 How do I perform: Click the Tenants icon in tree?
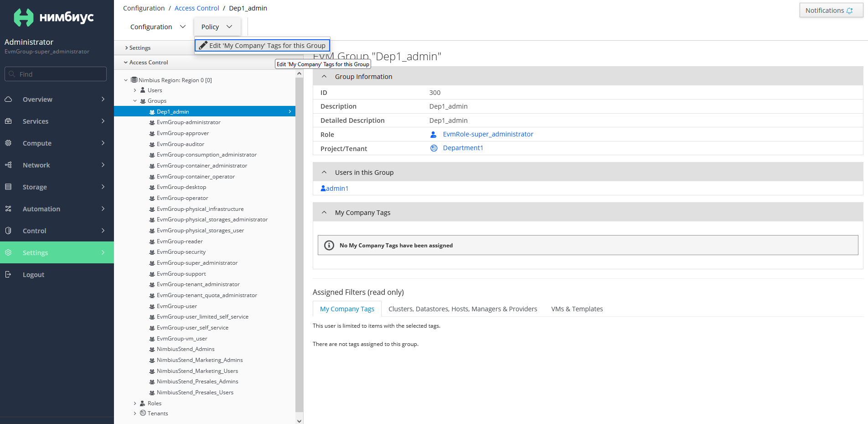(143, 413)
